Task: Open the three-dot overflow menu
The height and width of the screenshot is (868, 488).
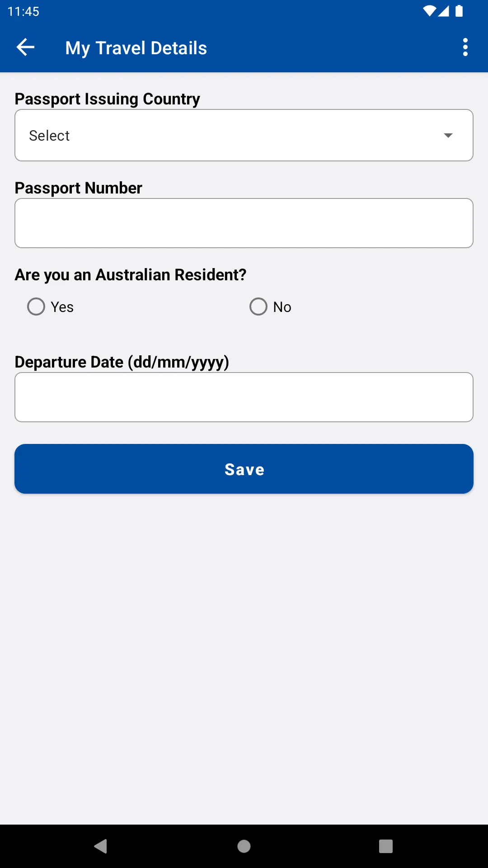Action: (465, 47)
